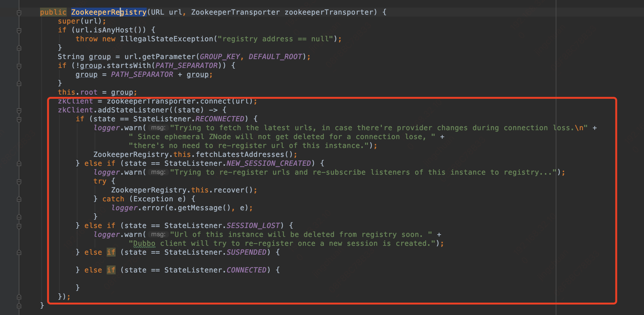Collapse the fold beside 'if (url.isAnyHost())'
The height and width of the screenshot is (315, 644).
coord(19,30)
